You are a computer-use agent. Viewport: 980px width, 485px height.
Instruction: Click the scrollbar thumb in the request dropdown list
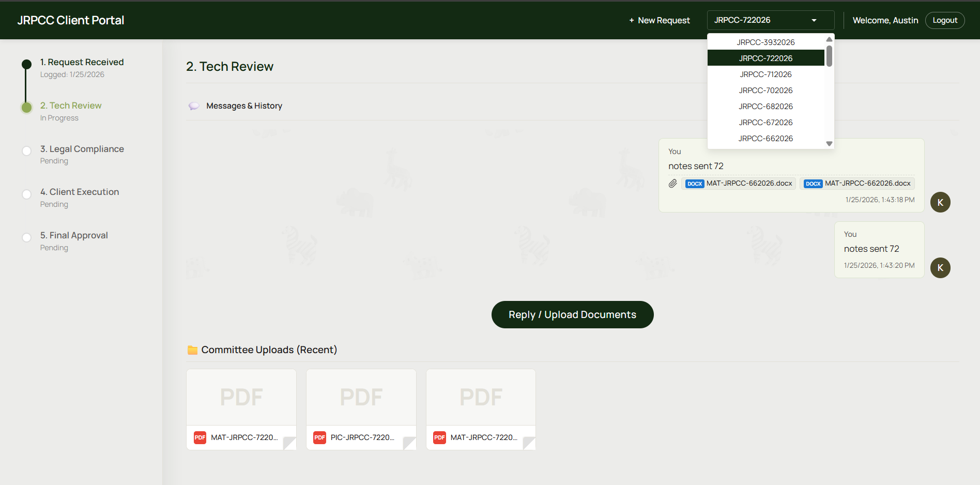829,56
